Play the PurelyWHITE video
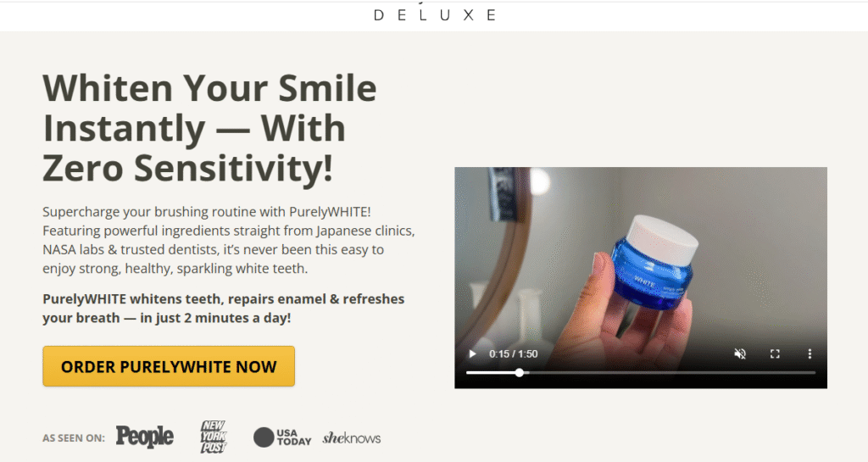Screen dimensions: 868x462 click(472, 354)
